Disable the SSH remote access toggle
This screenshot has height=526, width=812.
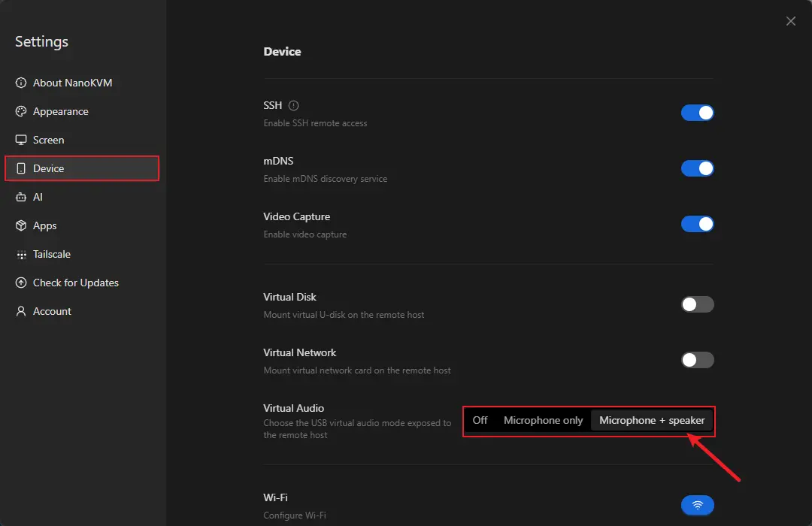tap(697, 113)
